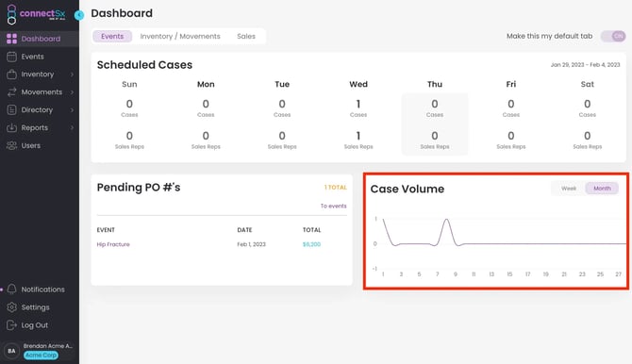The image size is (632, 364).
Task: Open the Dashboard grid icon in sidebar
Action: (x=11, y=39)
